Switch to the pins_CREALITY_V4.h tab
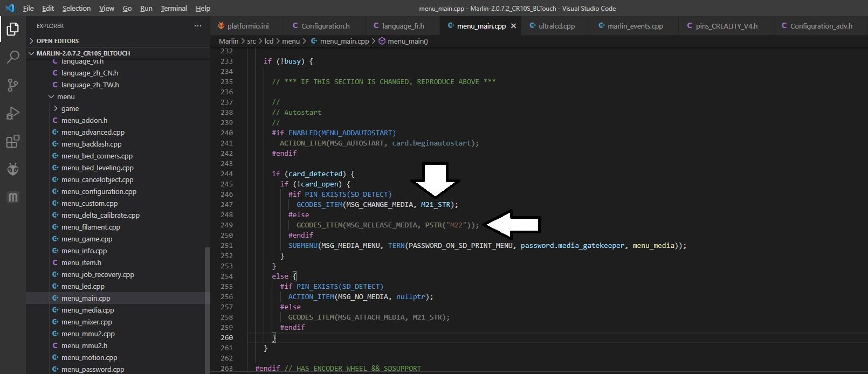 tap(726, 26)
